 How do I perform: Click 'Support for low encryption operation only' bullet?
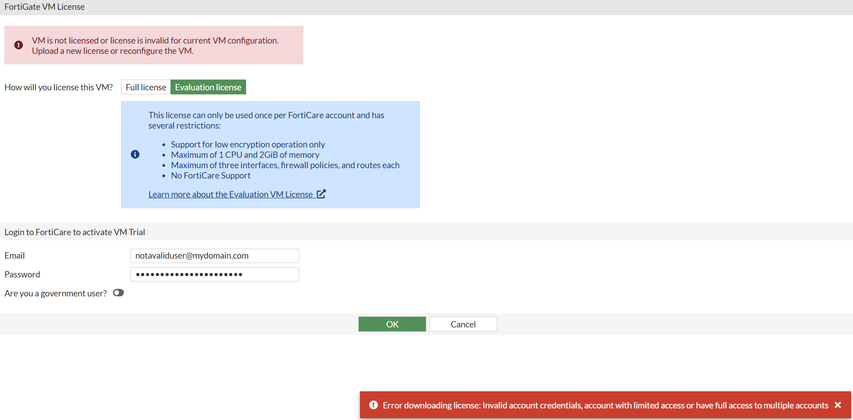248,145
